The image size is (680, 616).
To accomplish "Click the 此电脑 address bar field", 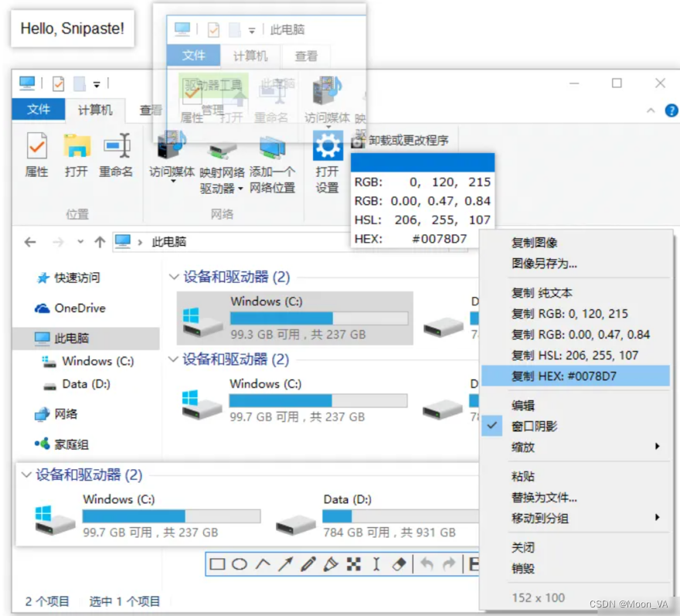I will [x=232, y=242].
